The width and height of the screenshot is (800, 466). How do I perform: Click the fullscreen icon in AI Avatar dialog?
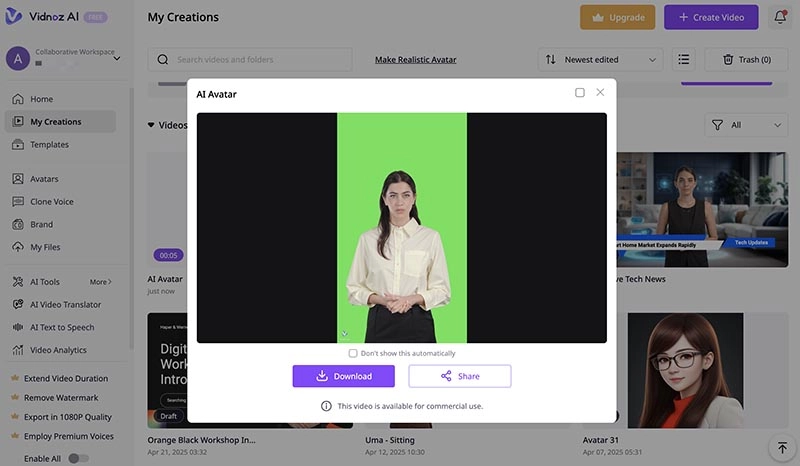pyautogui.click(x=579, y=93)
